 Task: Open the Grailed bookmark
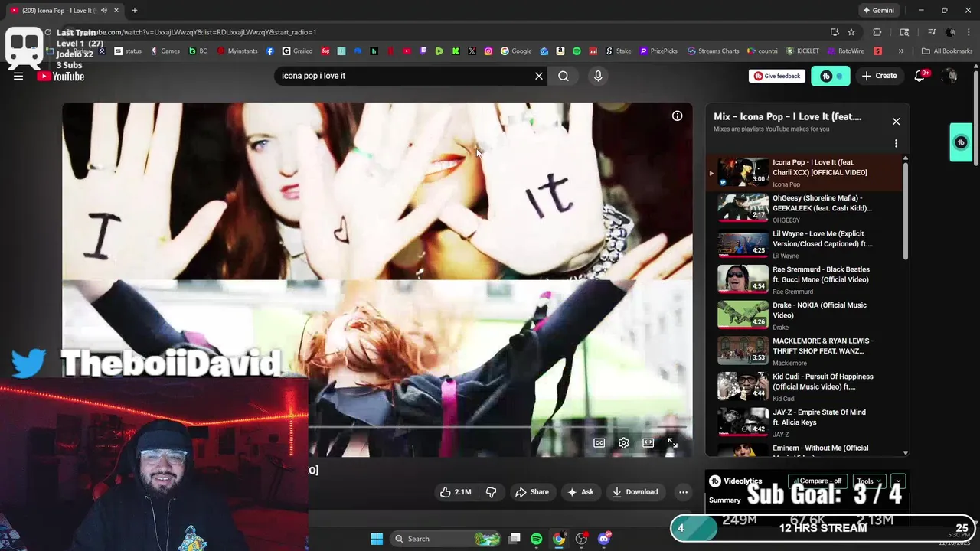click(x=298, y=51)
